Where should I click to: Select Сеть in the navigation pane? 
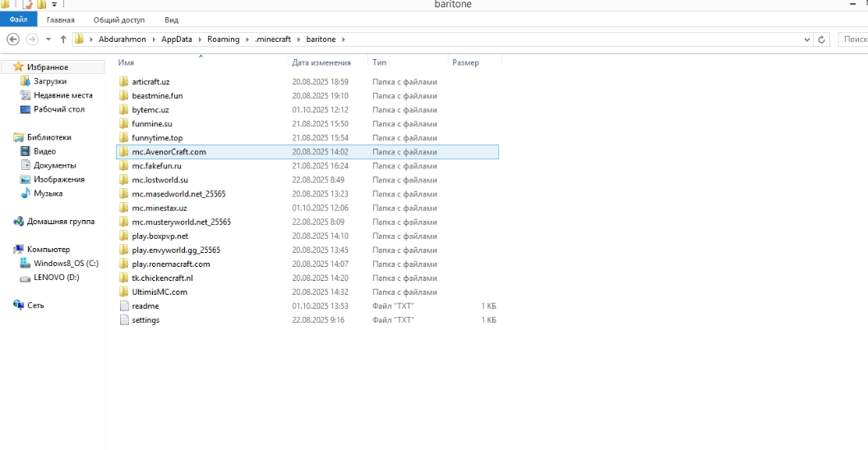click(x=35, y=305)
